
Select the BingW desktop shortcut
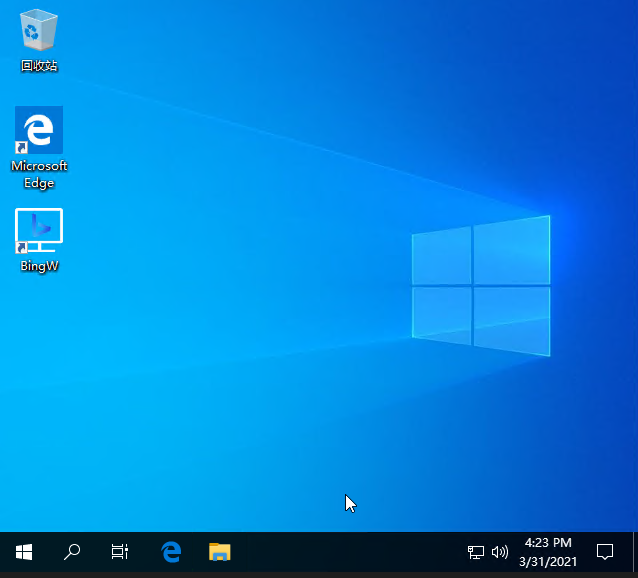click(x=39, y=240)
